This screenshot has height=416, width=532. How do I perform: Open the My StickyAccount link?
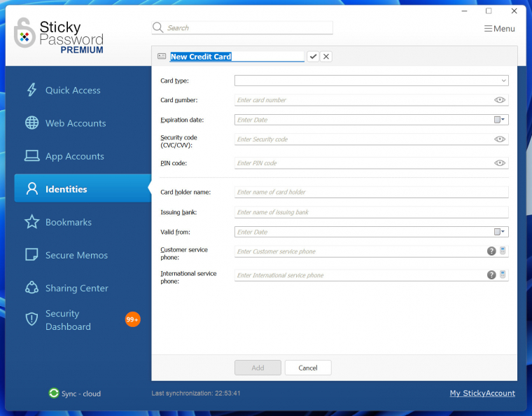point(482,394)
